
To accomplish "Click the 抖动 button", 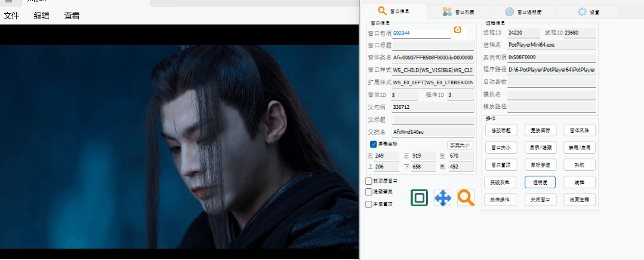I will click(x=580, y=165).
